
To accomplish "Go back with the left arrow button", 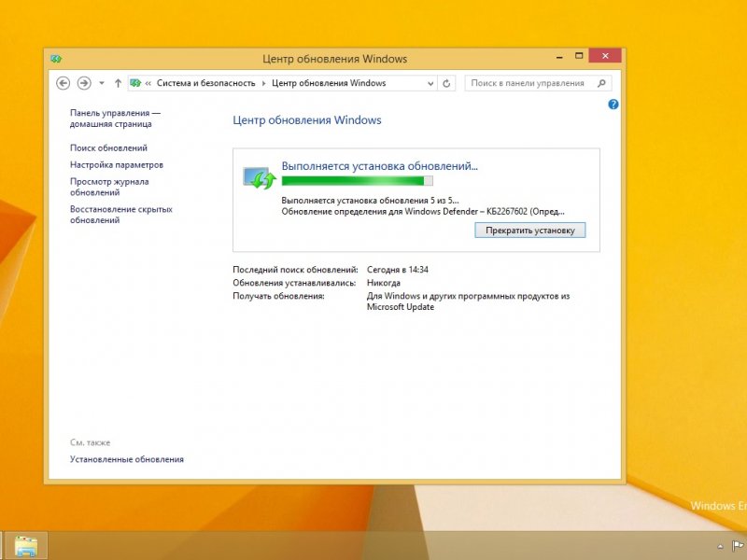I will 63,83.
